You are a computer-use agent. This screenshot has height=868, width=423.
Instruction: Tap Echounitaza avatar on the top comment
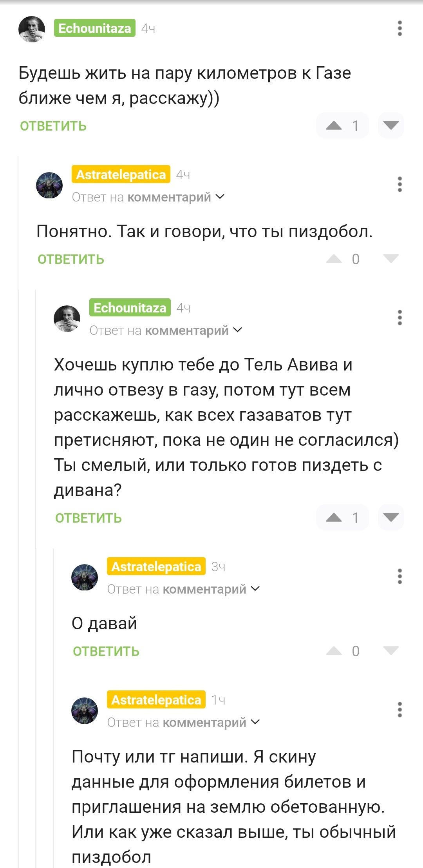pos(32,29)
